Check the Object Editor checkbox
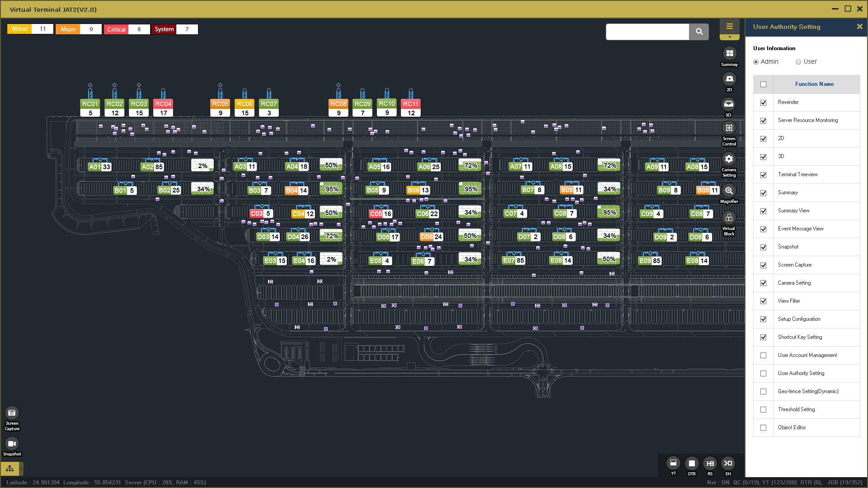The image size is (868, 488). coord(764,428)
